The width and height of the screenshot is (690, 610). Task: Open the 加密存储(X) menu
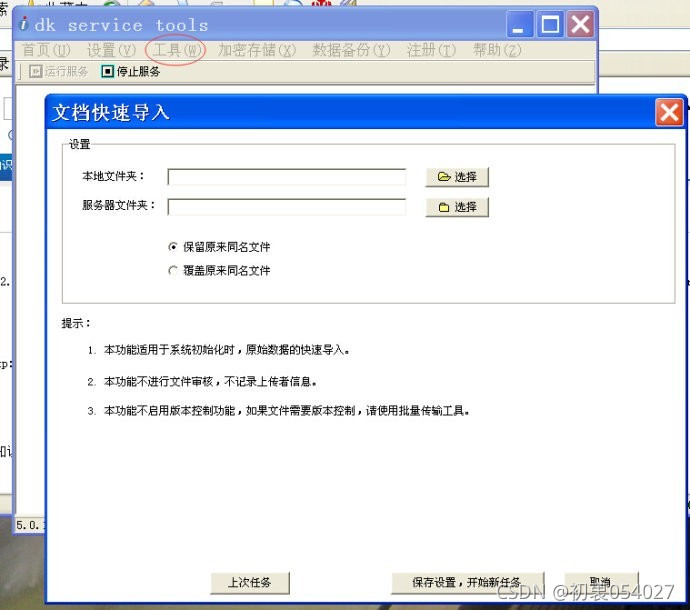tap(257, 50)
